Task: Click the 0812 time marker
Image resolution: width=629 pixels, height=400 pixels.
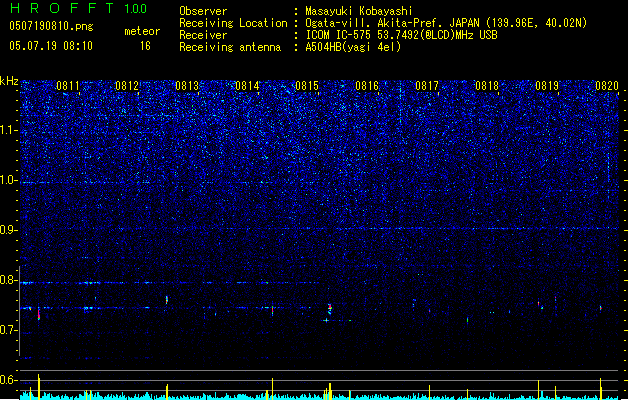Action: (127, 86)
